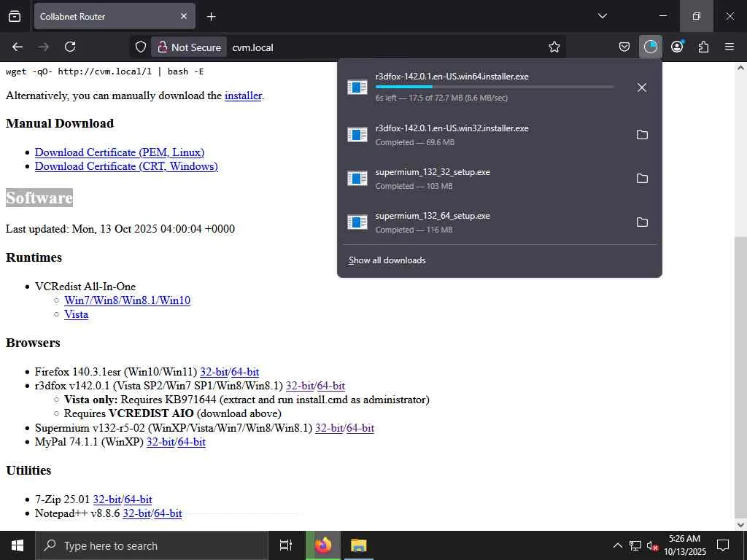
Task: Expand the list all tabs chevron
Action: click(602, 16)
